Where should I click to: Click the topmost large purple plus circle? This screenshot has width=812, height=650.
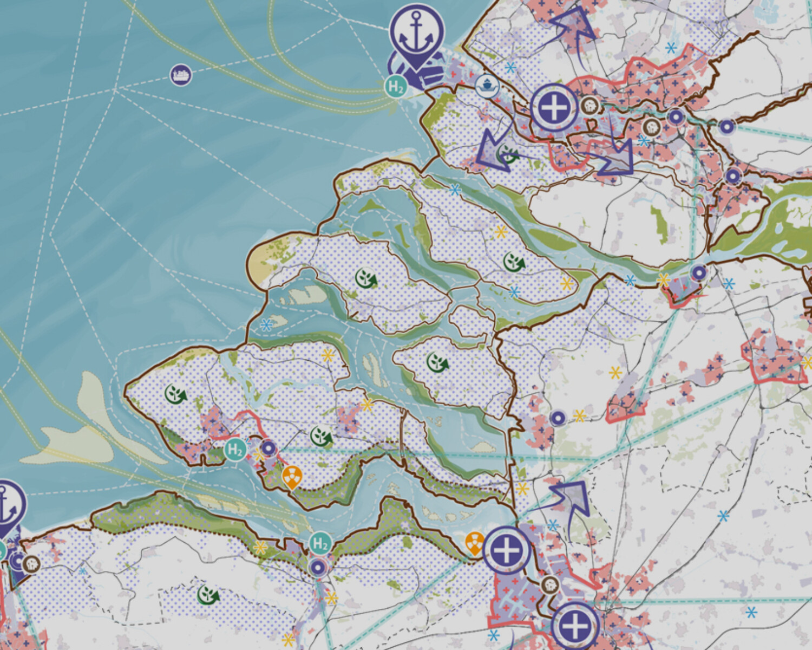pos(554,108)
